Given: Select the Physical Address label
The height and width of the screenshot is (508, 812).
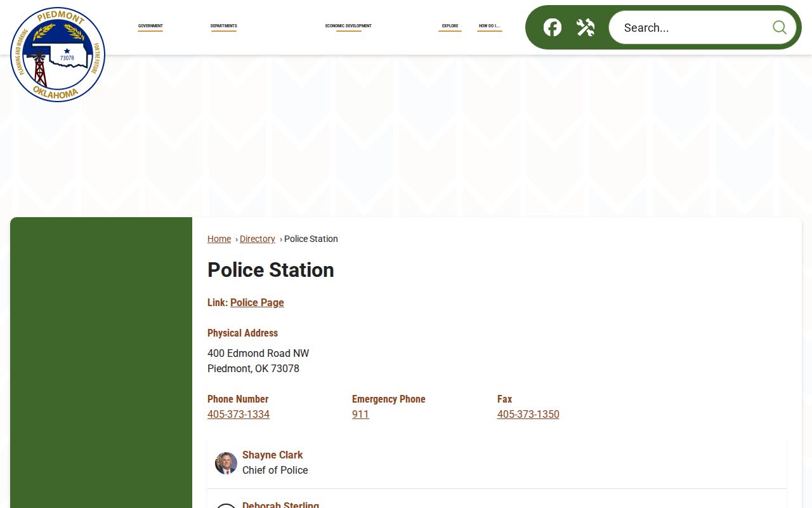Looking at the screenshot, I should 242,333.
